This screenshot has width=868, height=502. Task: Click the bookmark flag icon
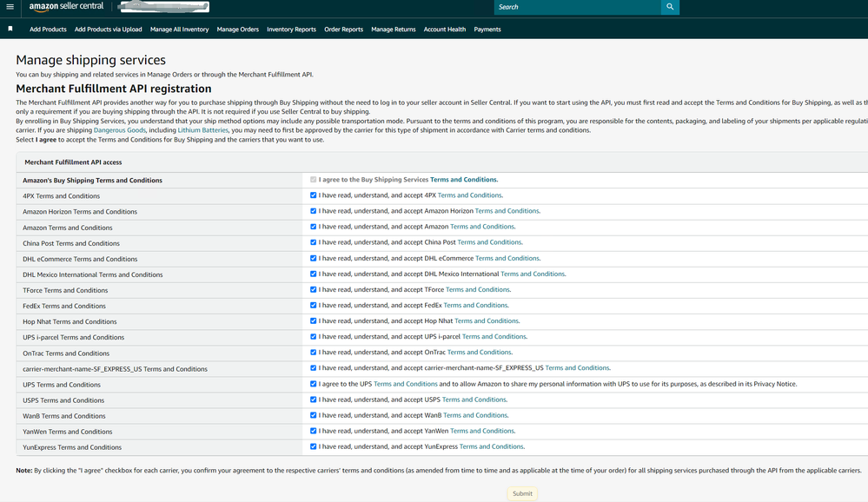point(10,29)
